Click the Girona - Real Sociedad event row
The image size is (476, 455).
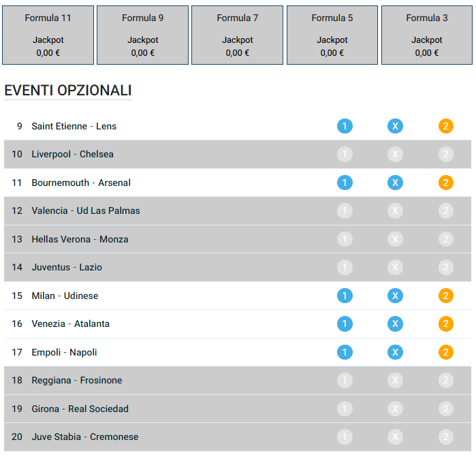(238, 409)
